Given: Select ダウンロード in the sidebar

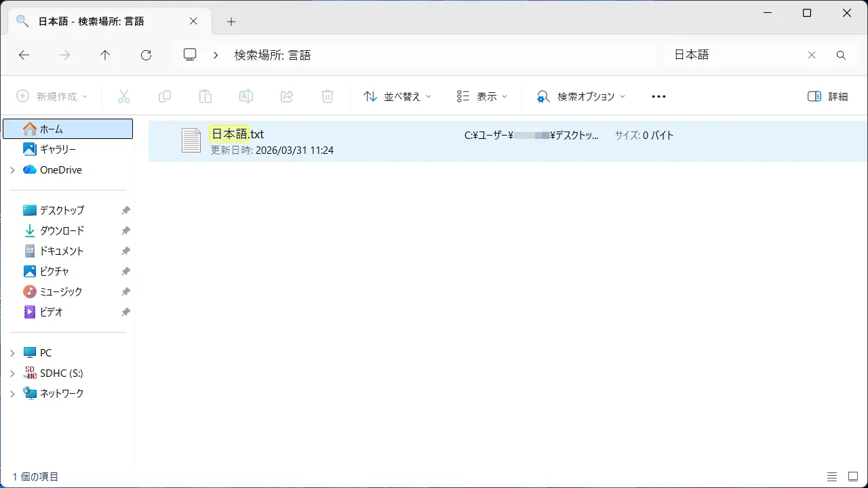Looking at the screenshot, I should click(x=62, y=230).
